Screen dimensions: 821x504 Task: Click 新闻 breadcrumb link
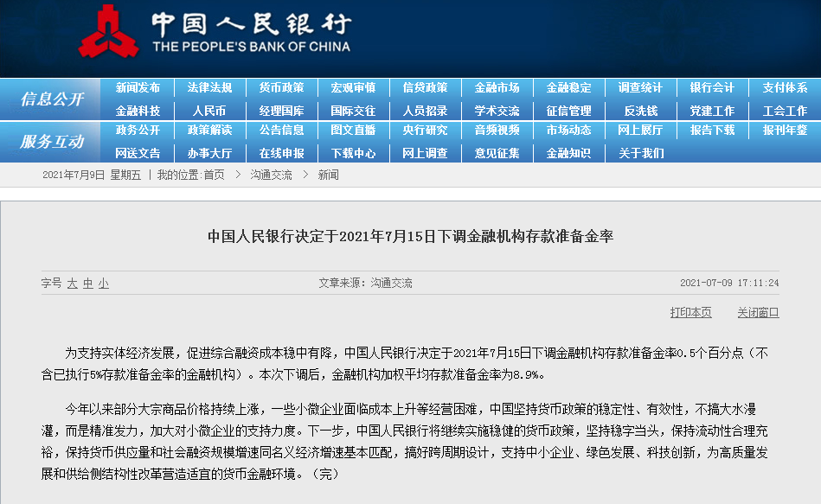coord(328,175)
